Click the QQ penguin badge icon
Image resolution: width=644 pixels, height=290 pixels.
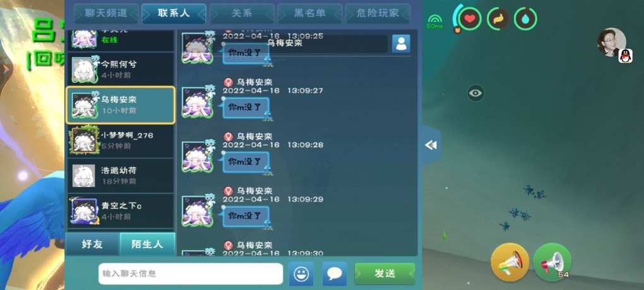(625, 56)
